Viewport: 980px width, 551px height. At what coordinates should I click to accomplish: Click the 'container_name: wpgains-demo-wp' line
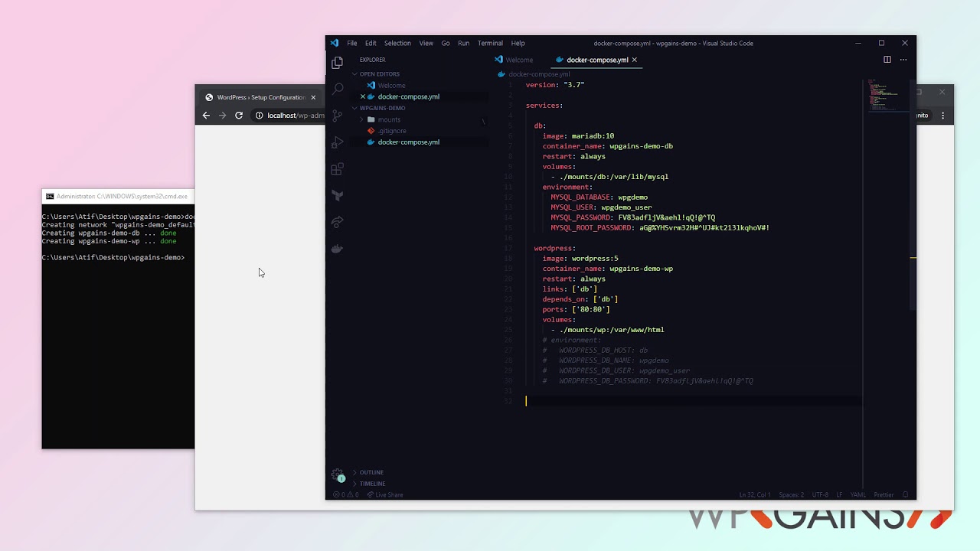[x=608, y=269]
